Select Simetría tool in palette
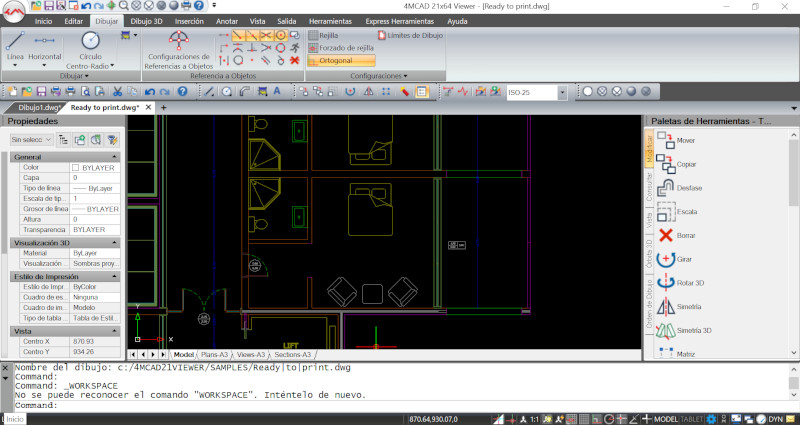The image size is (800, 425). point(679,307)
